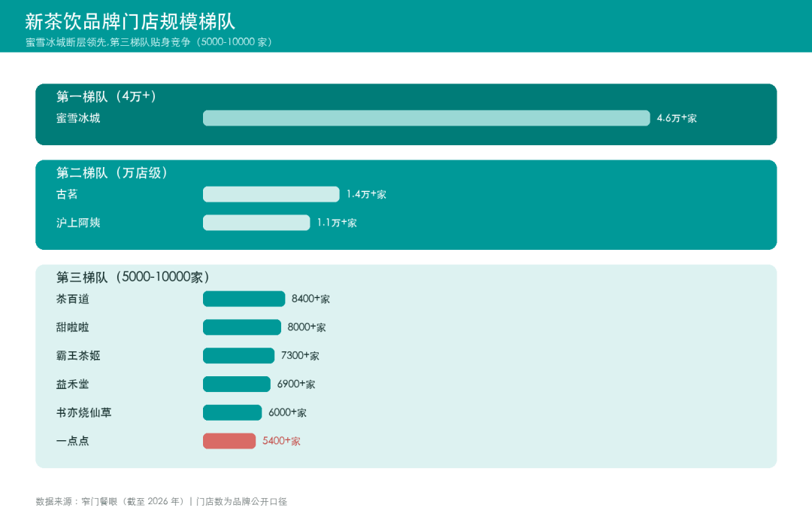Click the 蜜雪冰城 bar

tap(426, 118)
